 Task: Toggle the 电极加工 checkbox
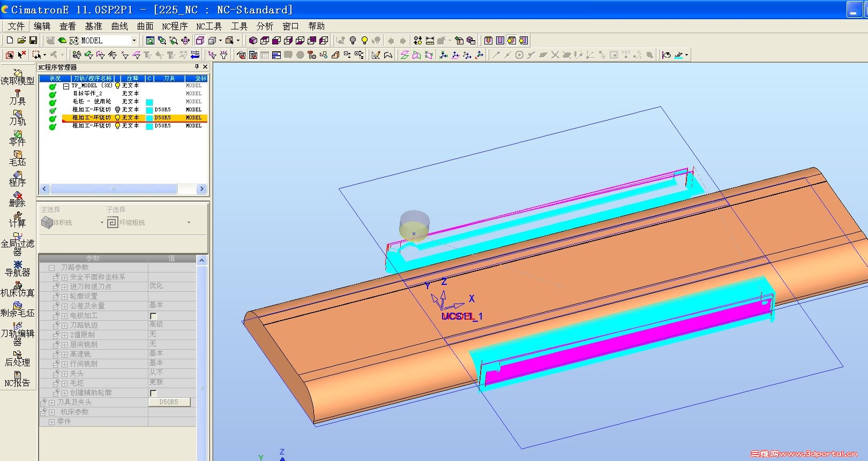click(x=153, y=316)
